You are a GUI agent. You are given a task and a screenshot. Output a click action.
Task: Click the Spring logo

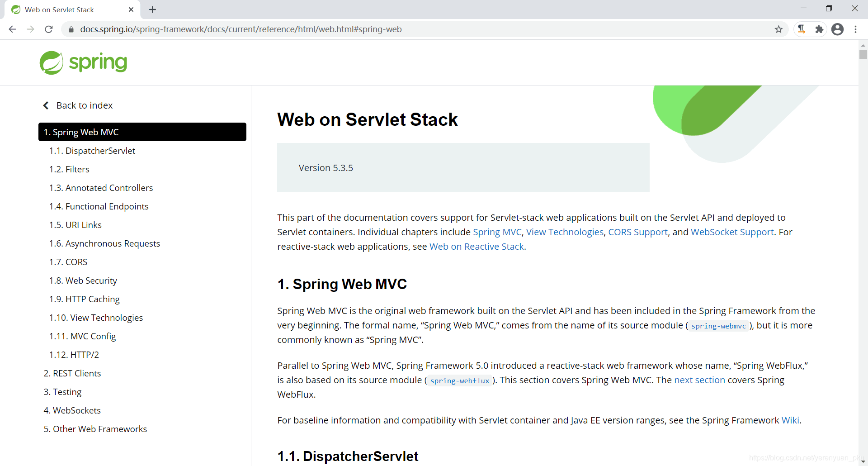coord(83,62)
